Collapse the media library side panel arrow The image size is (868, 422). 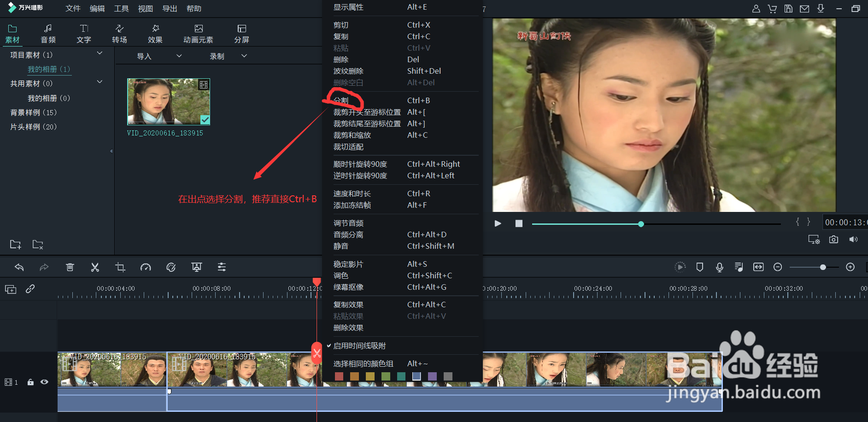[111, 151]
